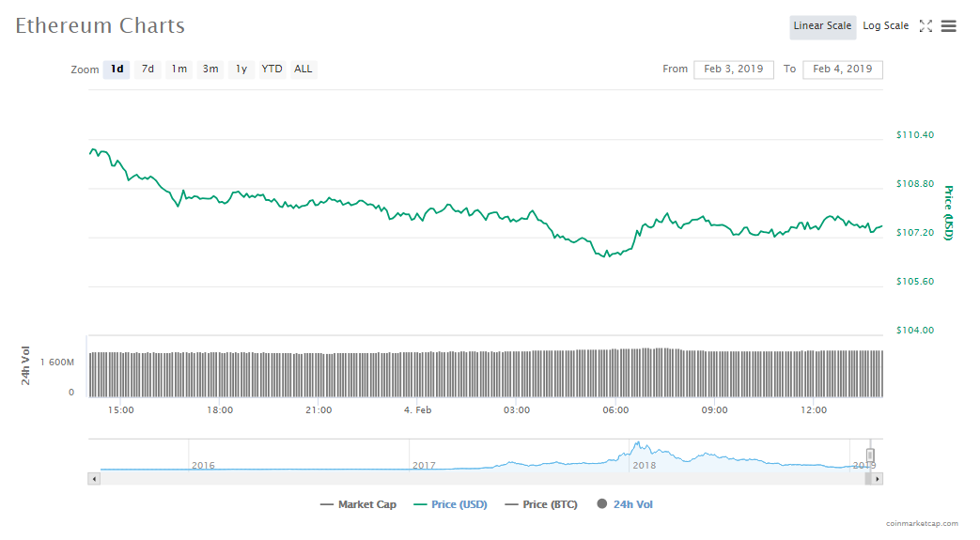Viewport: 980px width, 540px height.
Task: Hide the 24h Vol series
Action: [x=624, y=504]
